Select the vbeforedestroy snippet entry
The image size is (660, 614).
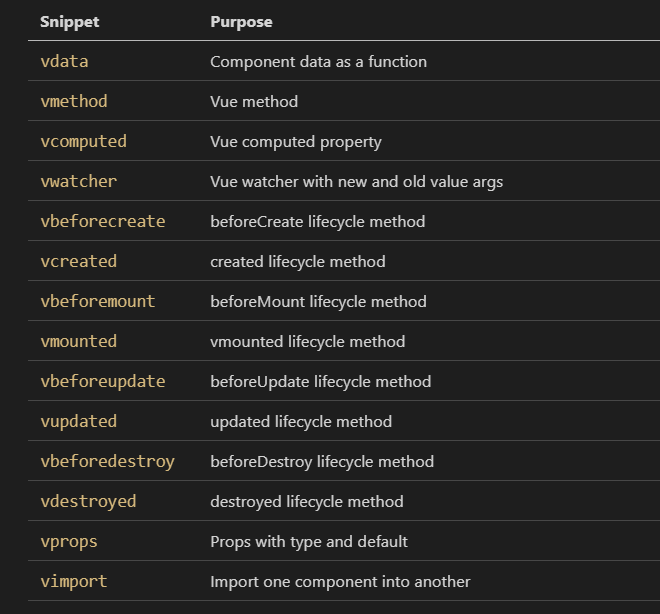pyautogui.click(x=107, y=462)
